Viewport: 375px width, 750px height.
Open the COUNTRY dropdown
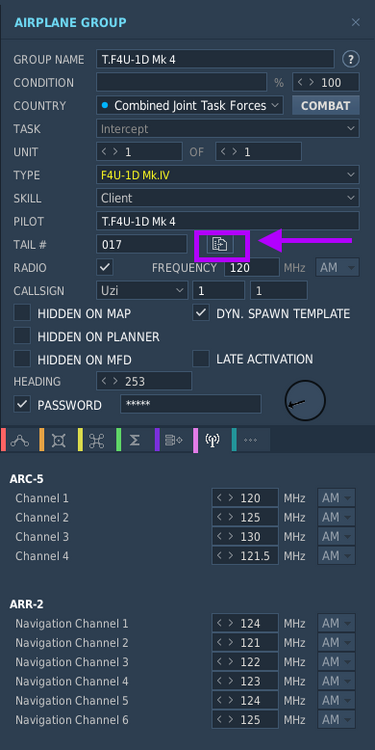190,105
